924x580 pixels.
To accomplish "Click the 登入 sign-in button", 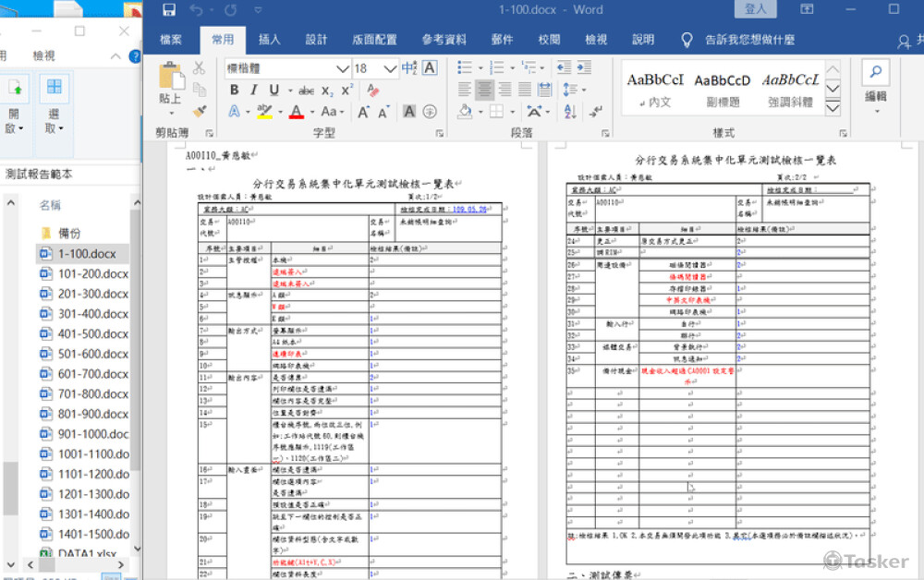I will [x=756, y=9].
